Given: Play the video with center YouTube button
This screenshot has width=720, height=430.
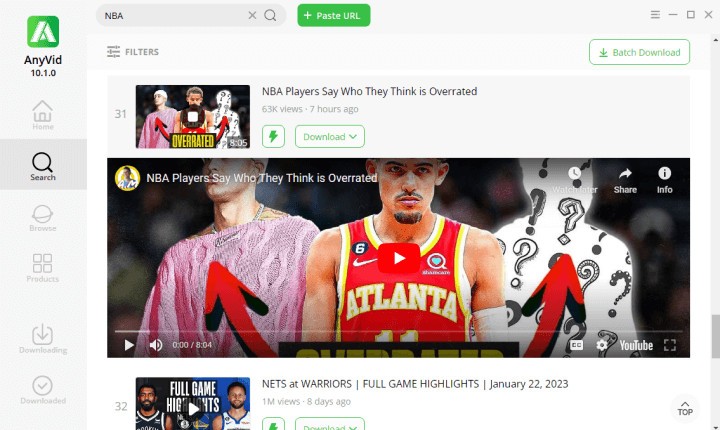Looking at the screenshot, I should point(399,258).
